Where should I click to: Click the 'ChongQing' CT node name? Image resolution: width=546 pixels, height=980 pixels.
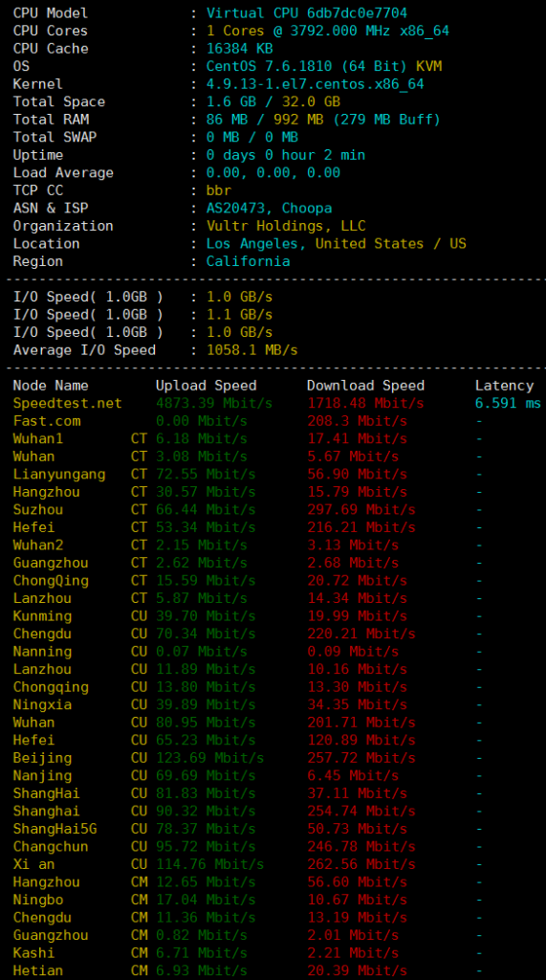pos(51,581)
